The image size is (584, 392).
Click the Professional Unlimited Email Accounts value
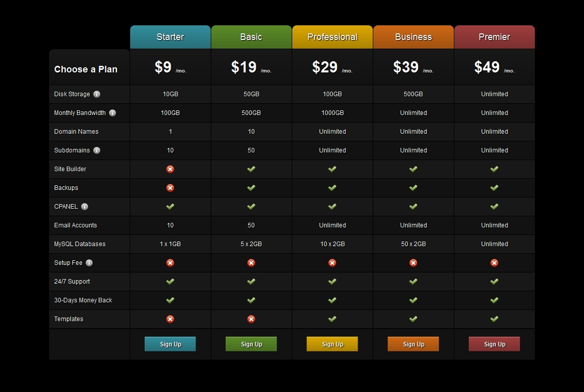(332, 225)
